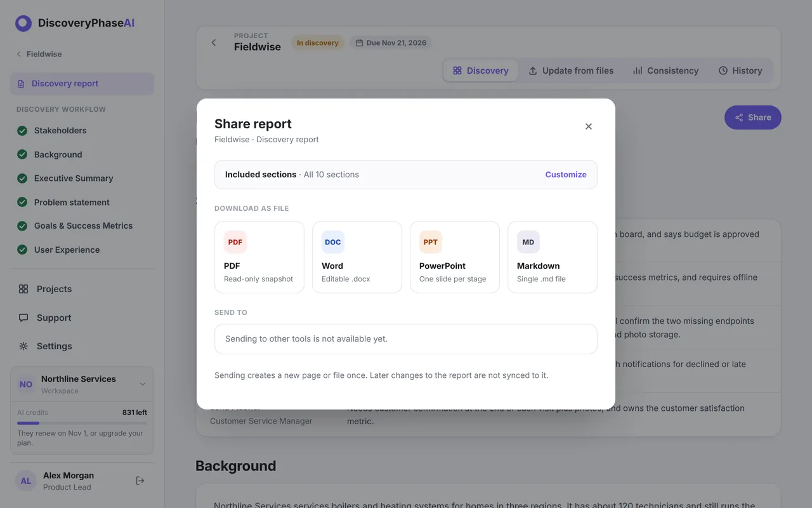
Task: Click the MD file icon
Action: point(528,242)
